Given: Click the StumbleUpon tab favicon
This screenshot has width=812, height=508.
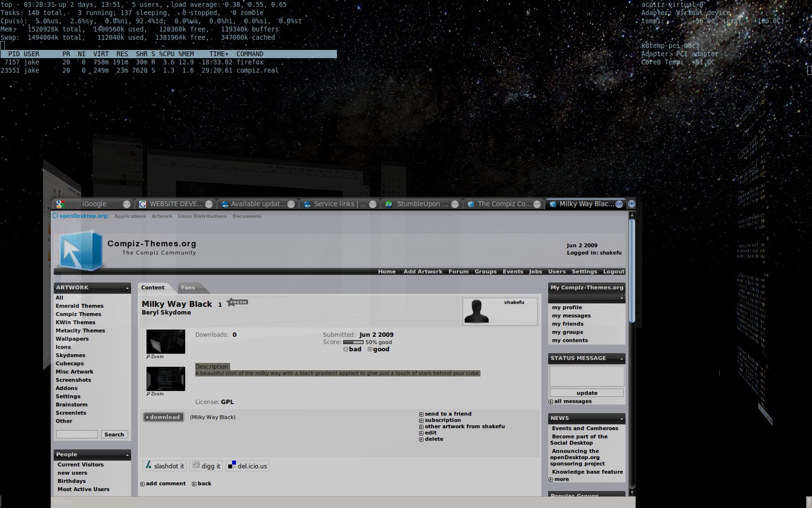Looking at the screenshot, I should (389, 204).
